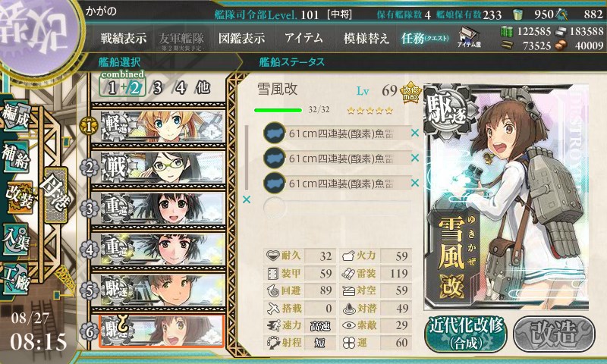Viewport: 607px width, 364px height.
Task: Click the 近代化改修 (合成) modernization button
Action: point(465,334)
